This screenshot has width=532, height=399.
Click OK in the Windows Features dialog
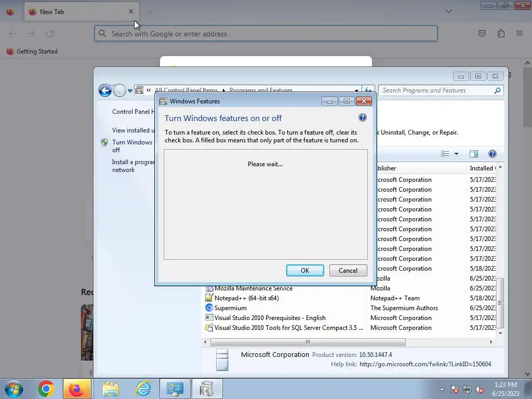tap(304, 270)
